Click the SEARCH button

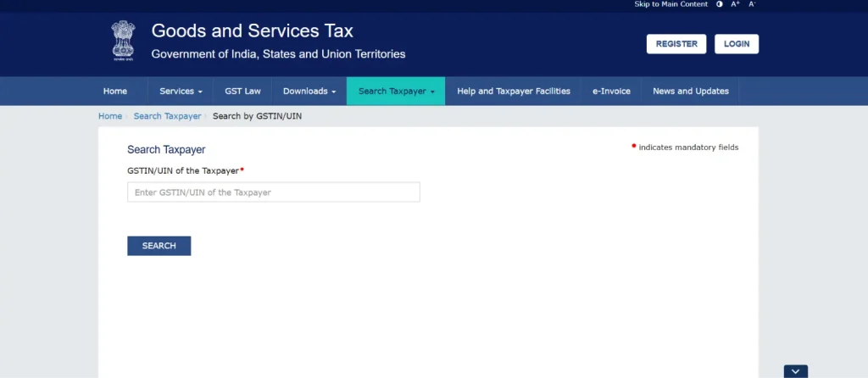click(159, 246)
